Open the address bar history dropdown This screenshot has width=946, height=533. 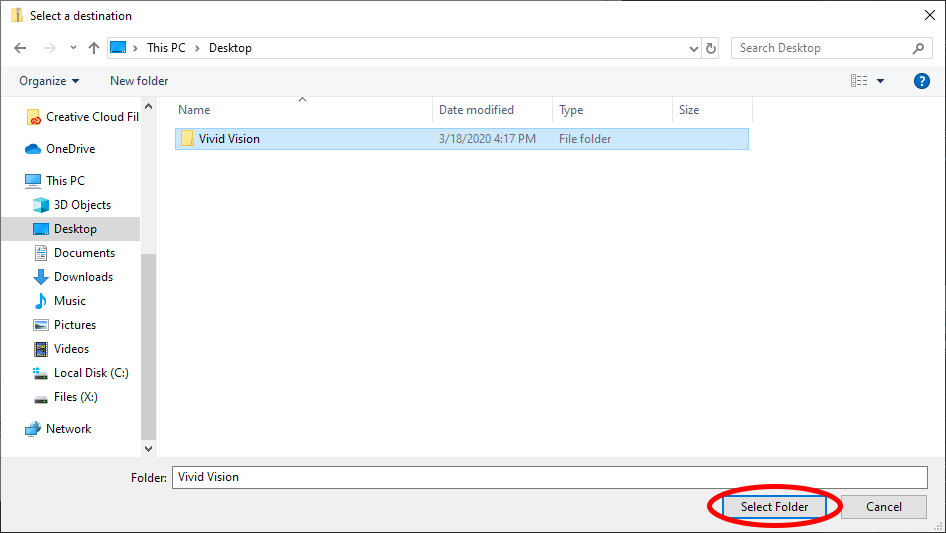(694, 49)
